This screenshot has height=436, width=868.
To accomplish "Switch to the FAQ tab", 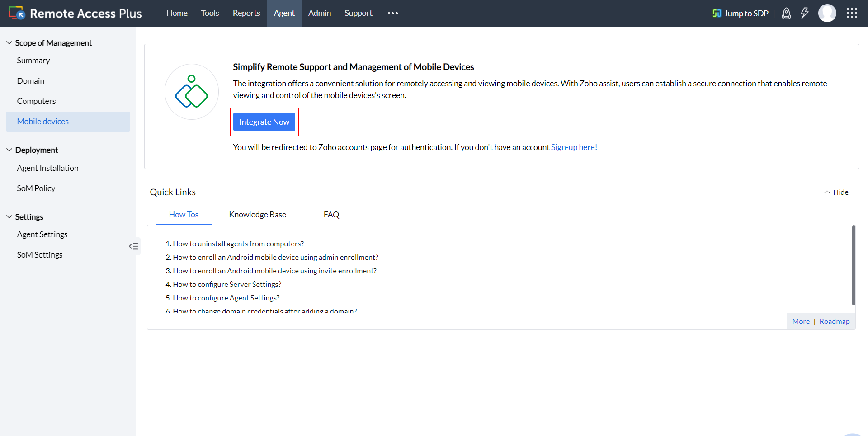I will [331, 215].
